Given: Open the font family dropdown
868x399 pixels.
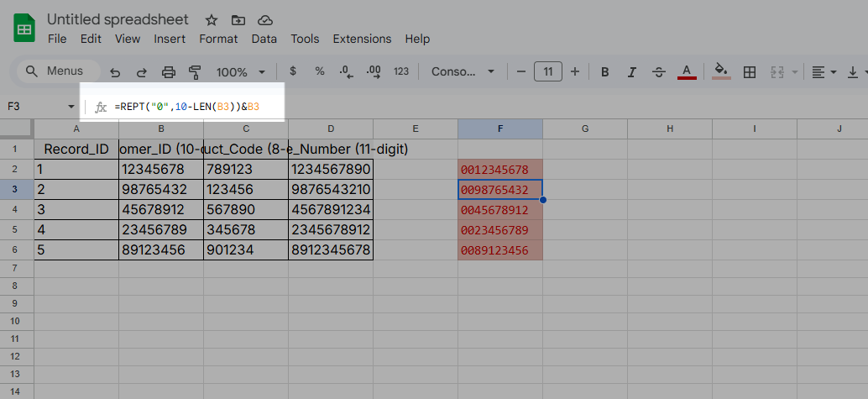Looking at the screenshot, I should [463, 72].
